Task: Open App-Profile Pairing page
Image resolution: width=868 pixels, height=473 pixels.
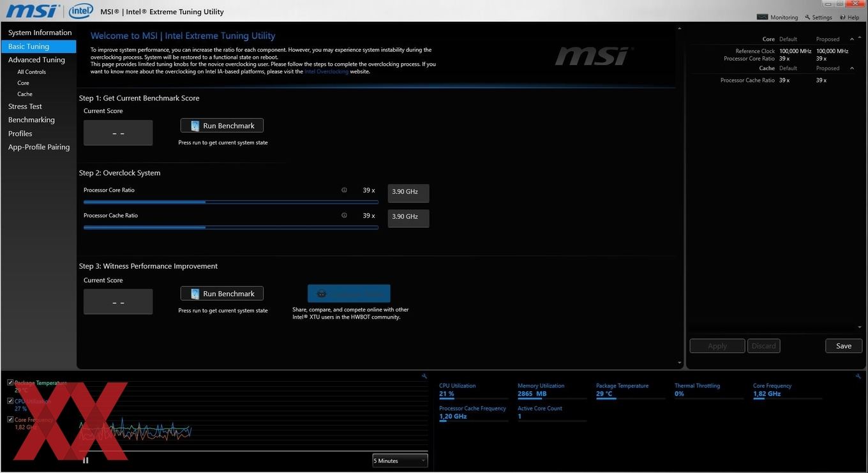Action: click(39, 147)
